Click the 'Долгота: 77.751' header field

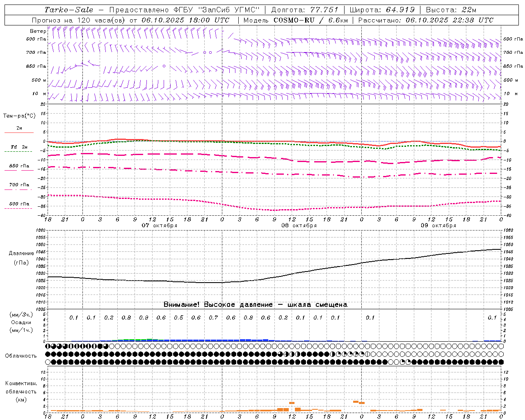point(305,10)
